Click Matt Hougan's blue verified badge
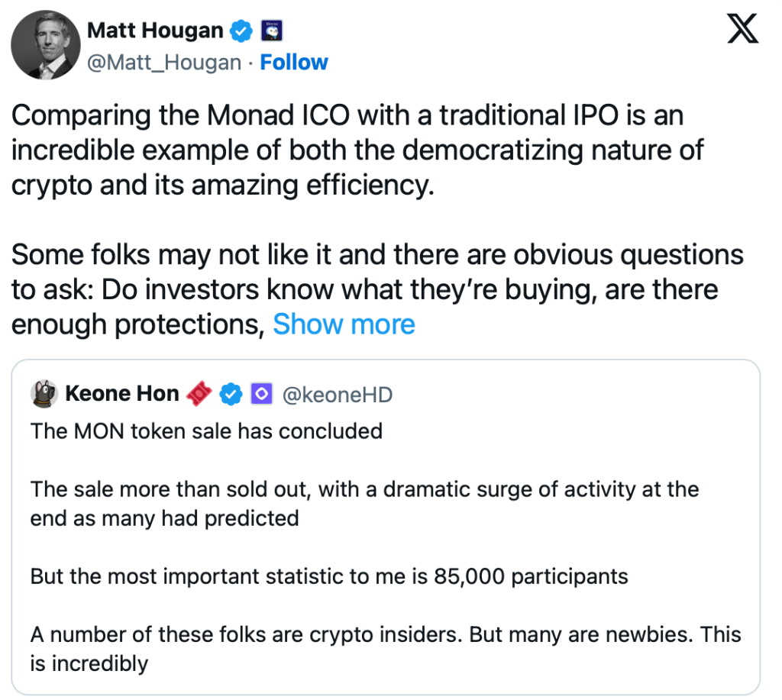Screen dimensions: 782x700 [x=242, y=31]
